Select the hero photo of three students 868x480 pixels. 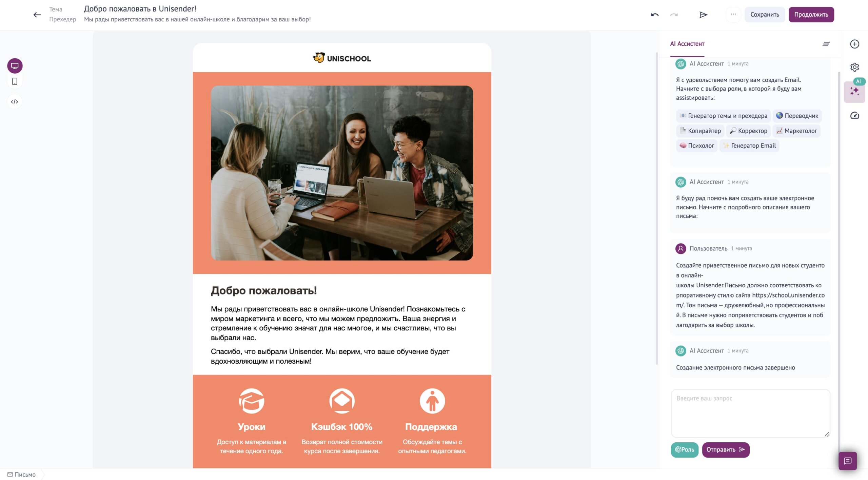[x=342, y=173]
